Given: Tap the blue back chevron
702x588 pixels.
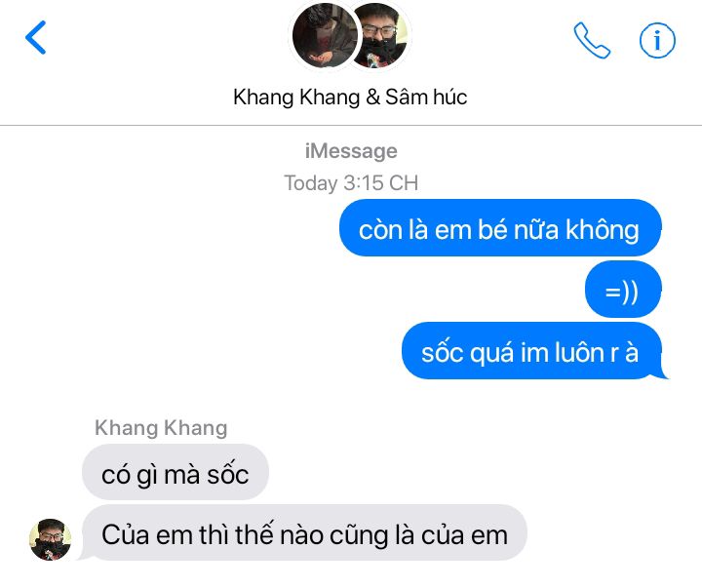Looking at the screenshot, I should tap(36, 37).
